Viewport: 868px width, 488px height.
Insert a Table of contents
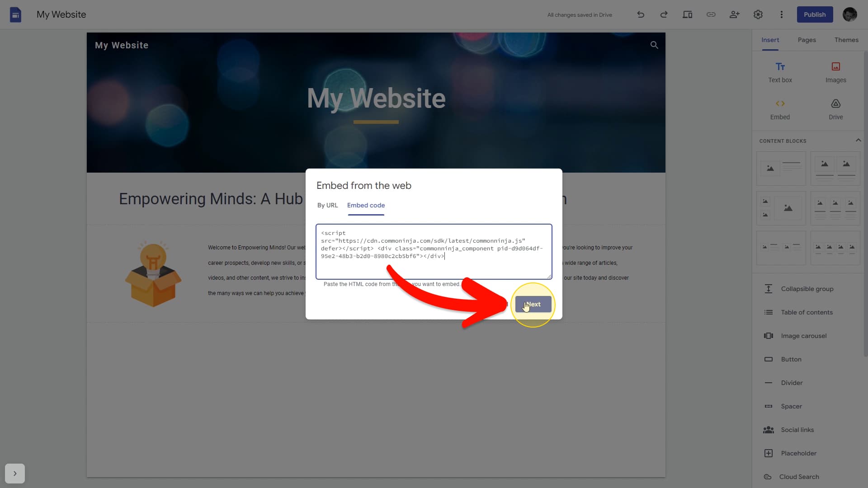pos(807,312)
